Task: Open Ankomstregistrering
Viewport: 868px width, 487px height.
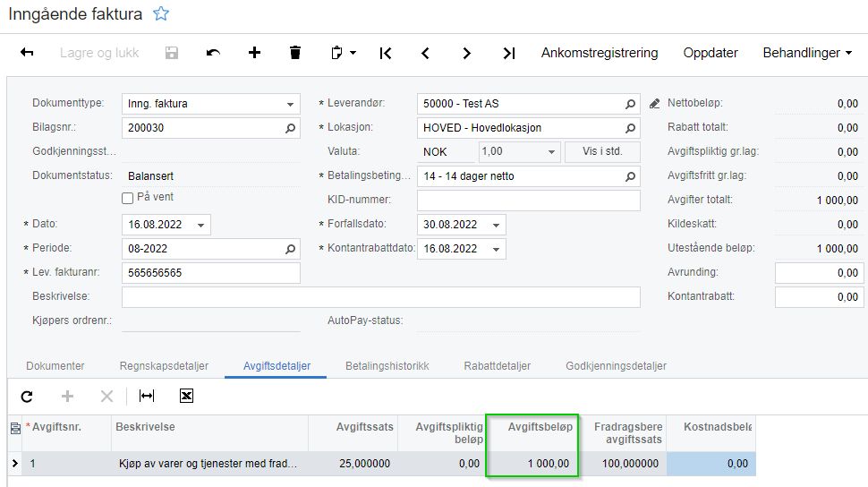Action: click(600, 53)
